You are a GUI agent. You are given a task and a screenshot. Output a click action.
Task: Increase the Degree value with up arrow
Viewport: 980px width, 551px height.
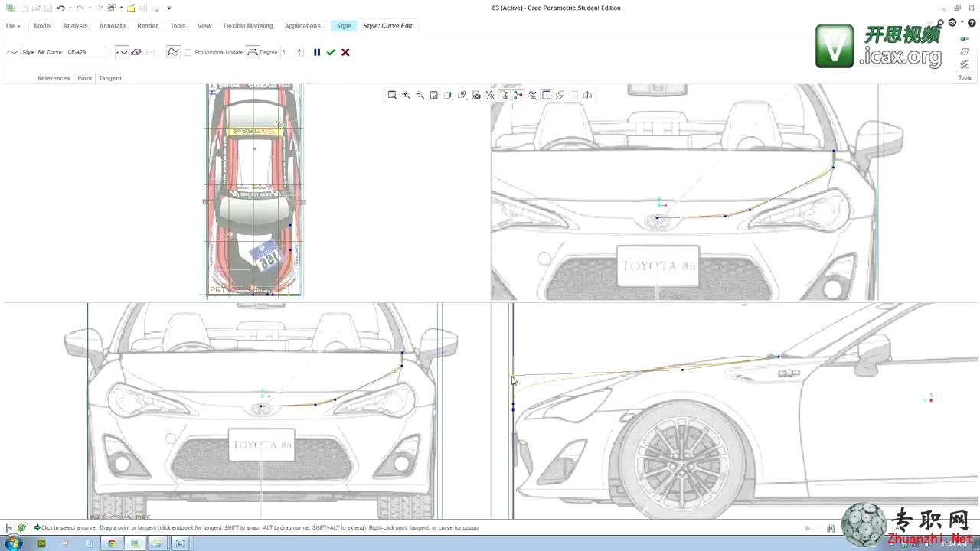[299, 50]
